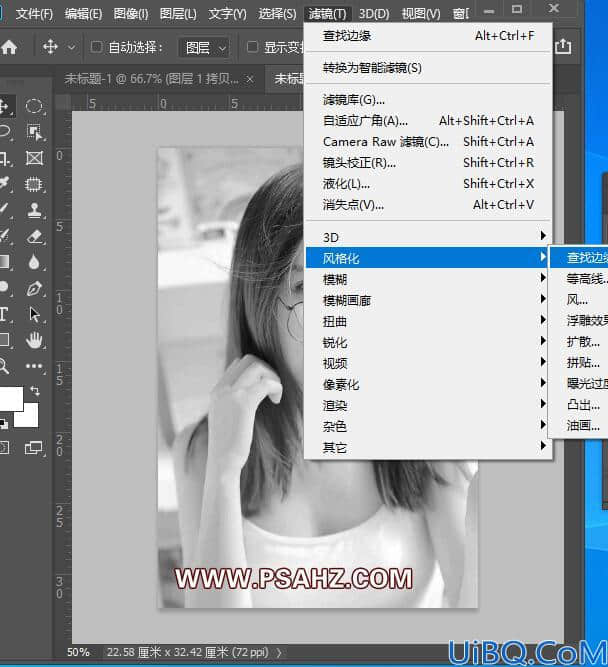608x667 pixels.
Task: Select the Gradient tool
Action: pos(4,261)
